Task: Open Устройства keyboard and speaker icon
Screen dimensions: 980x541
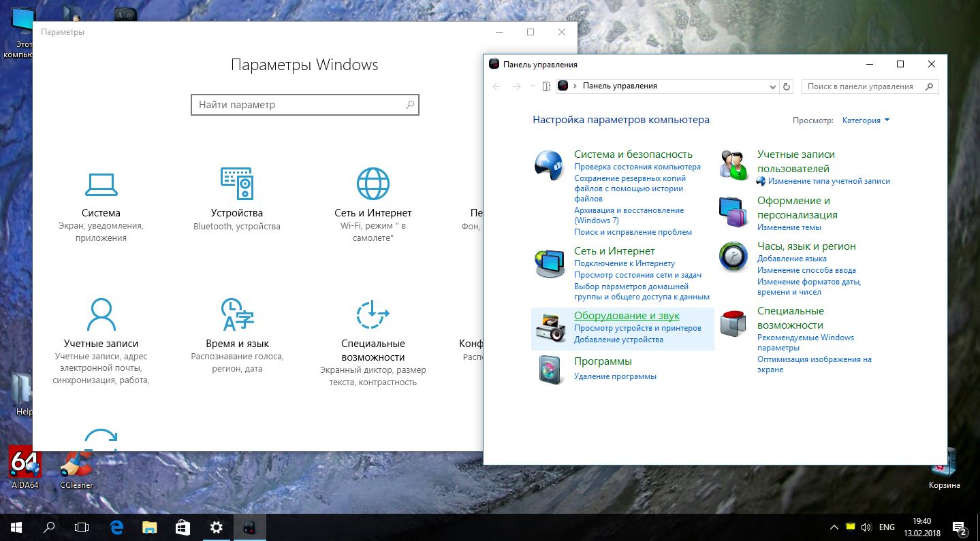Action: tap(236, 184)
